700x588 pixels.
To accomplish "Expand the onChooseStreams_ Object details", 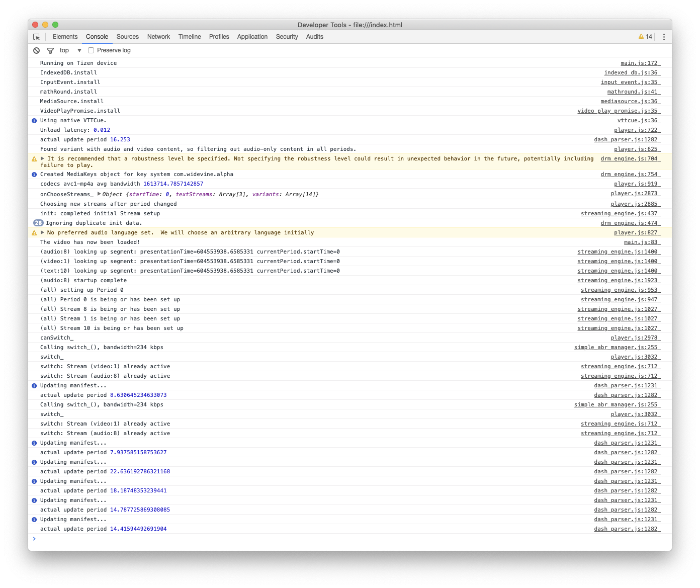I will 100,194.
